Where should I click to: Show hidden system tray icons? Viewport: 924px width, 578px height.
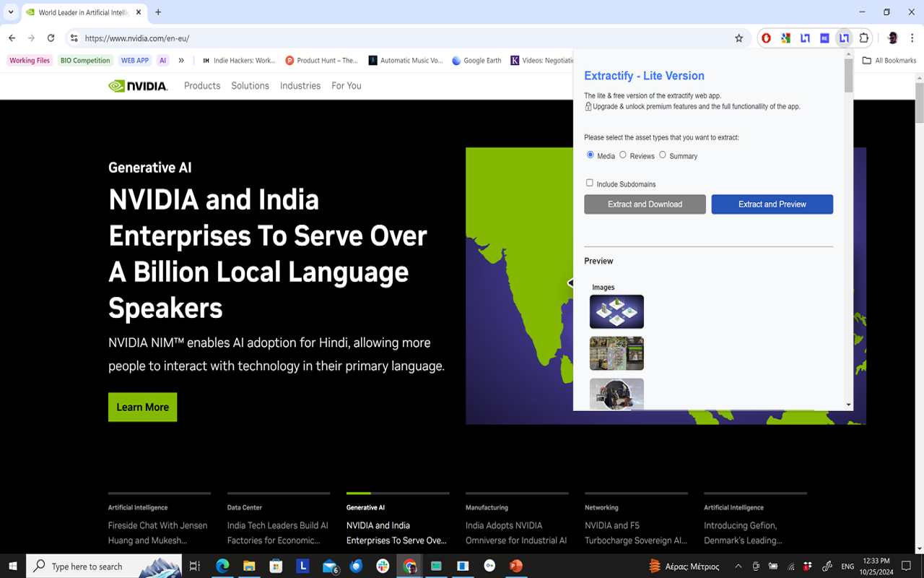(x=738, y=566)
